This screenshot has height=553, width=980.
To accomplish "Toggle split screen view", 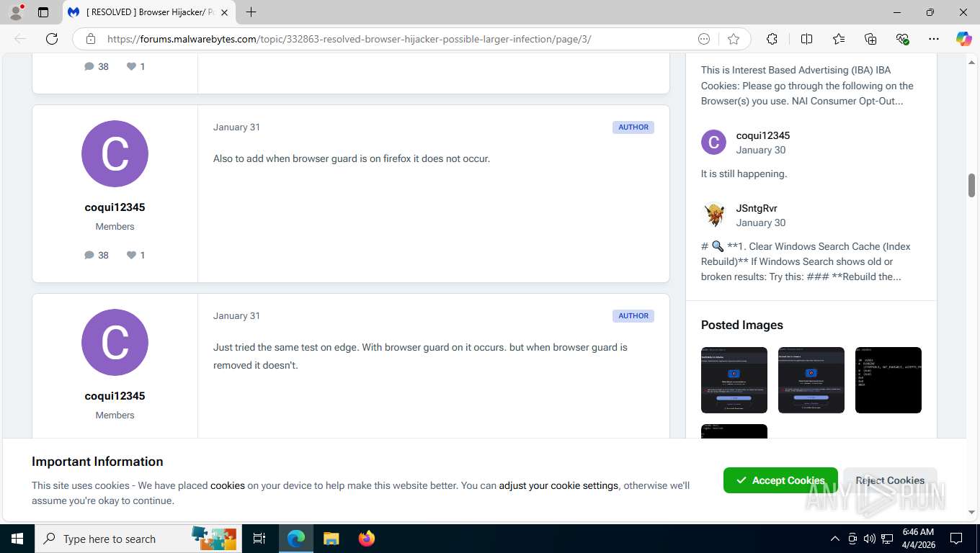I will pos(806,39).
